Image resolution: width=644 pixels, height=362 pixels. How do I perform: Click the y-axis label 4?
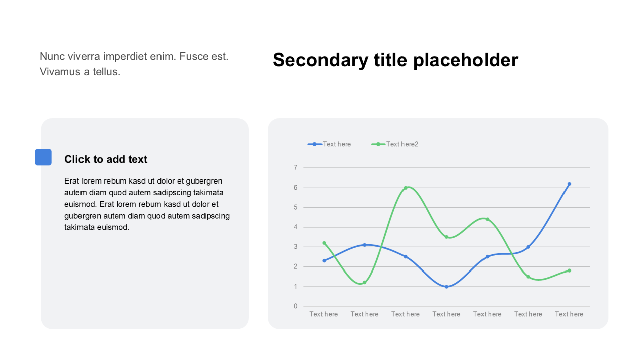(x=296, y=227)
